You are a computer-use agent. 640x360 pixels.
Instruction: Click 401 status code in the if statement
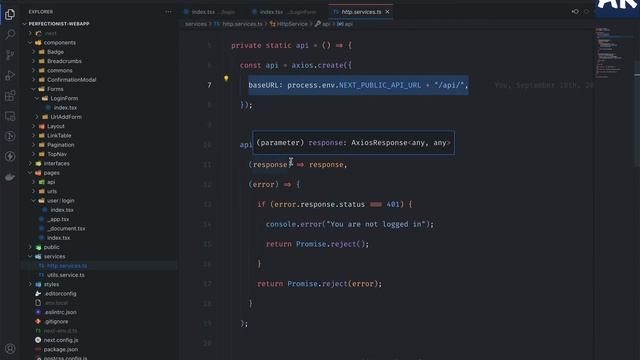(393, 204)
